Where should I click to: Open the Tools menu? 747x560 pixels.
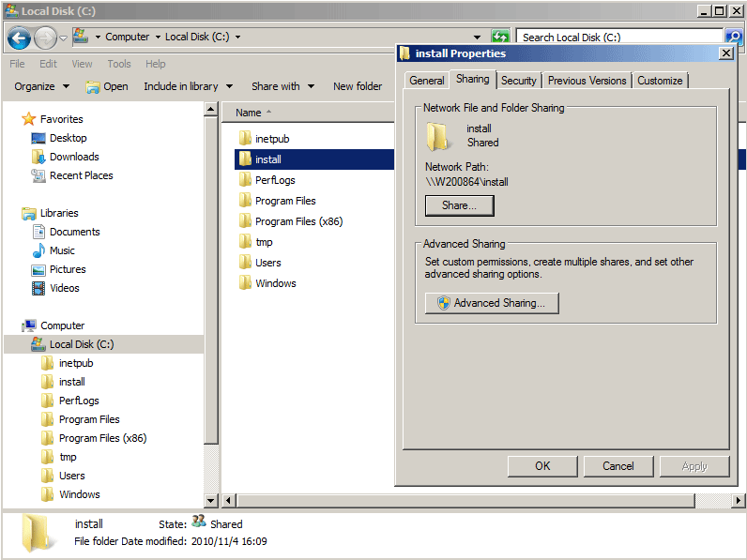click(x=119, y=64)
